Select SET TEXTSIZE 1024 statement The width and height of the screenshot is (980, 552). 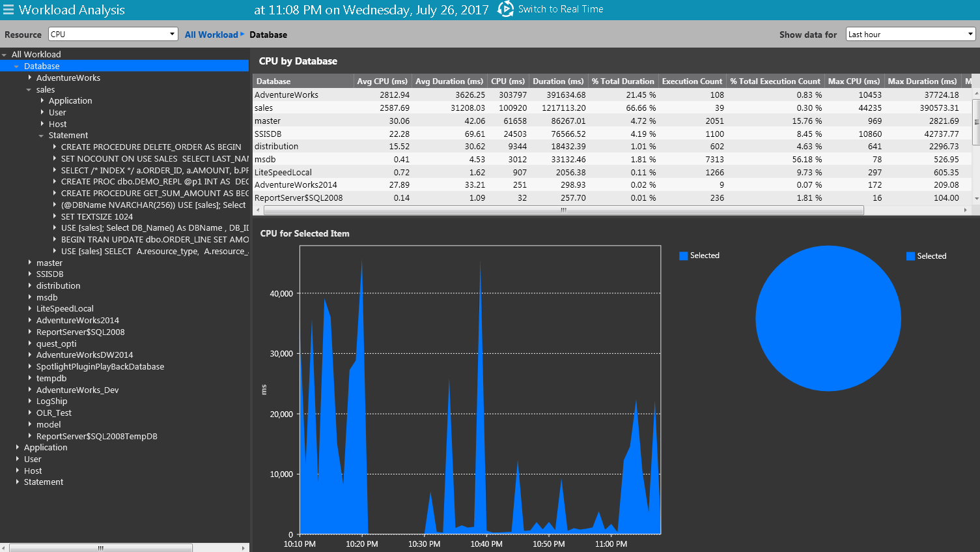[x=96, y=216]
